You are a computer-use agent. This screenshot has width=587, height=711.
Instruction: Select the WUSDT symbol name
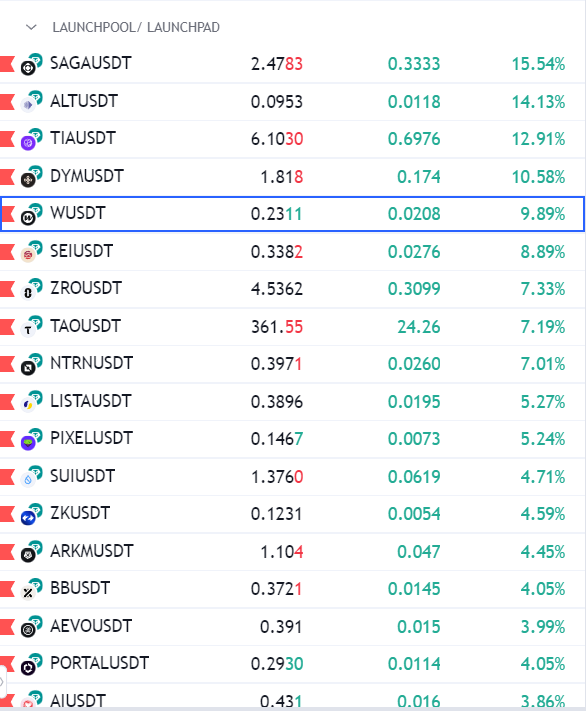[x=78, y=213]
